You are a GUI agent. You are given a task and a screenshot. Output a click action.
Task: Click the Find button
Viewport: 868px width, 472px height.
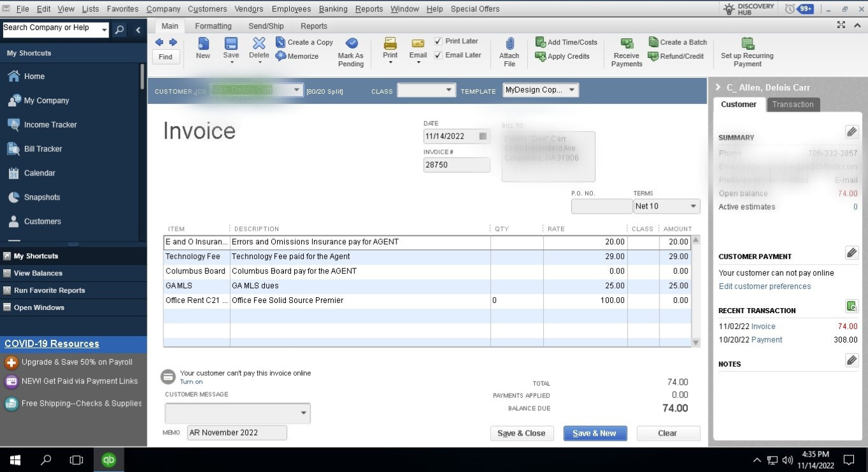point(165,57)
